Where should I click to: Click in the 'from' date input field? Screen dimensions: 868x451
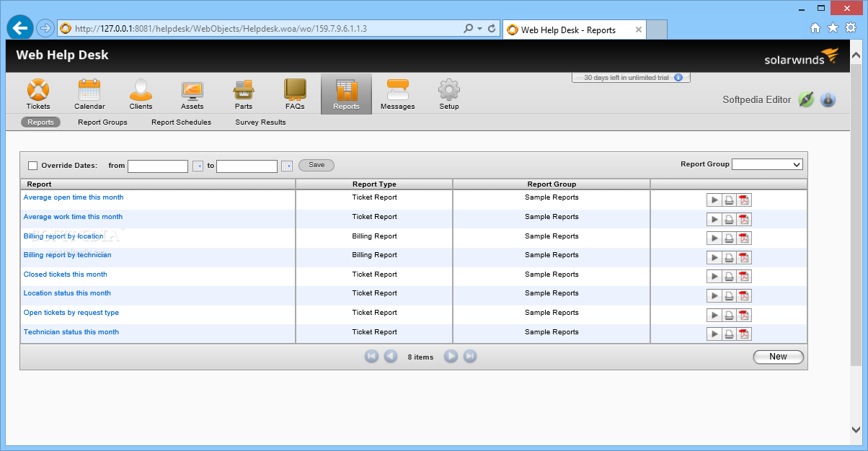[x=158, y=166]
